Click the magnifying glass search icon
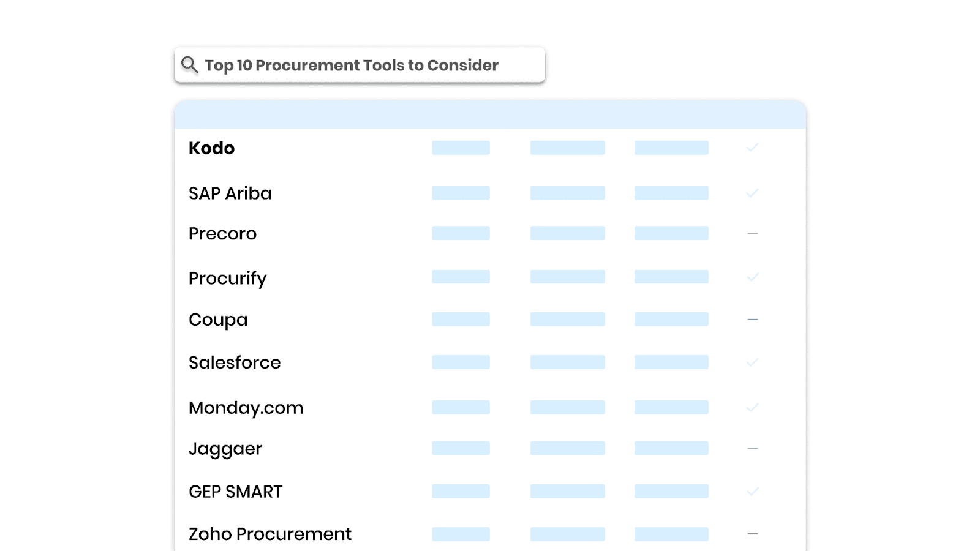The image size is (980, 551). 190,64
